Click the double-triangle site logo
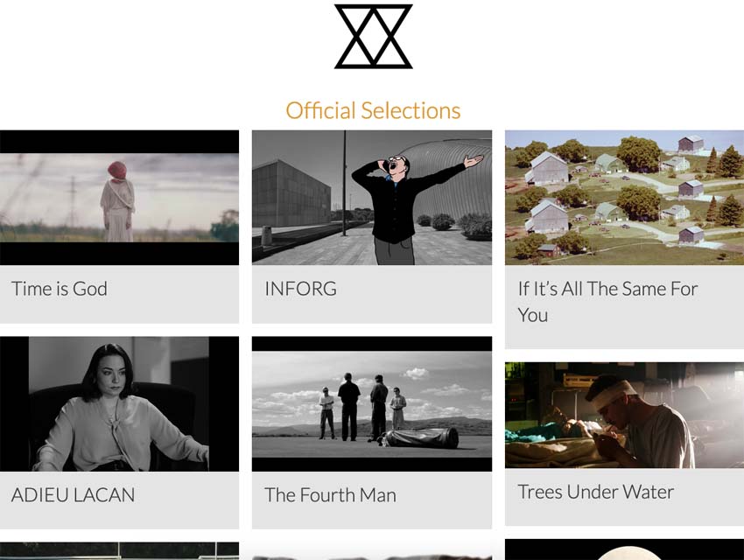 point(374,37)
